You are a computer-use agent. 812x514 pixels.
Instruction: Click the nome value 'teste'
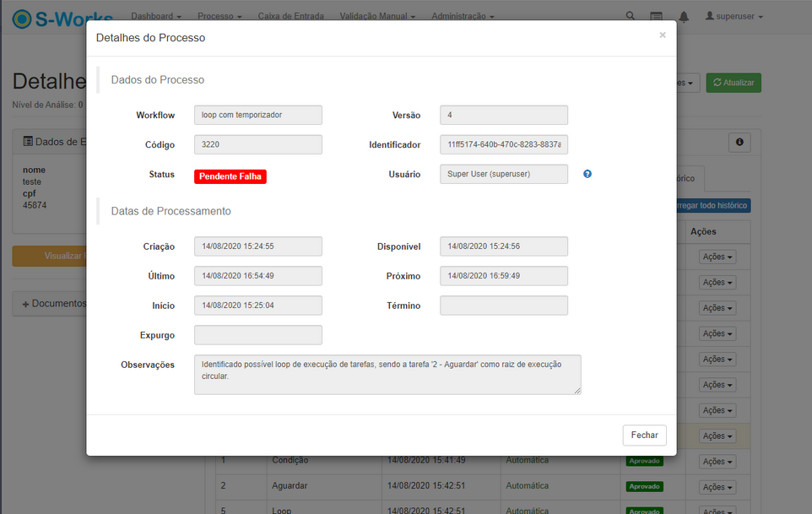pos(31,181)
